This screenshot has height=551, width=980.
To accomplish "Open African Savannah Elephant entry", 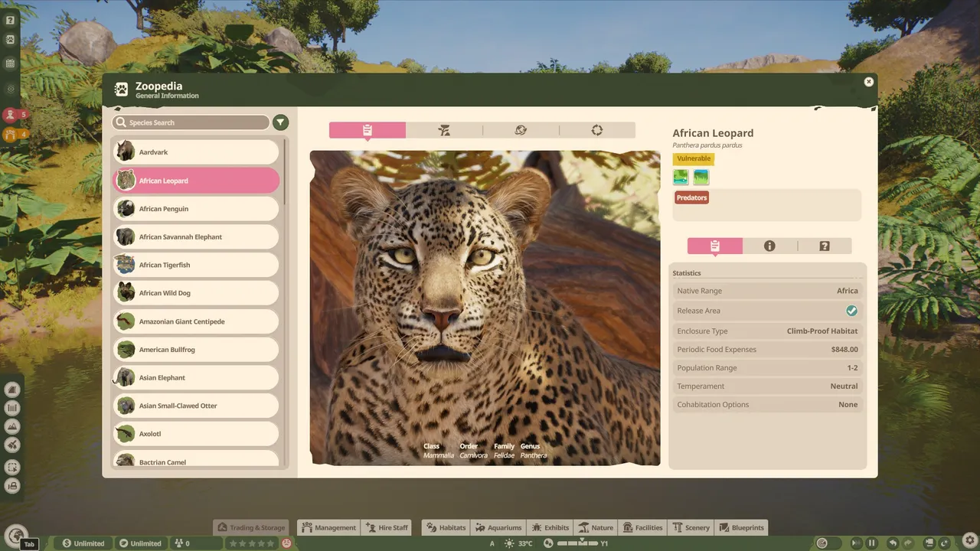I will point(197,237).
